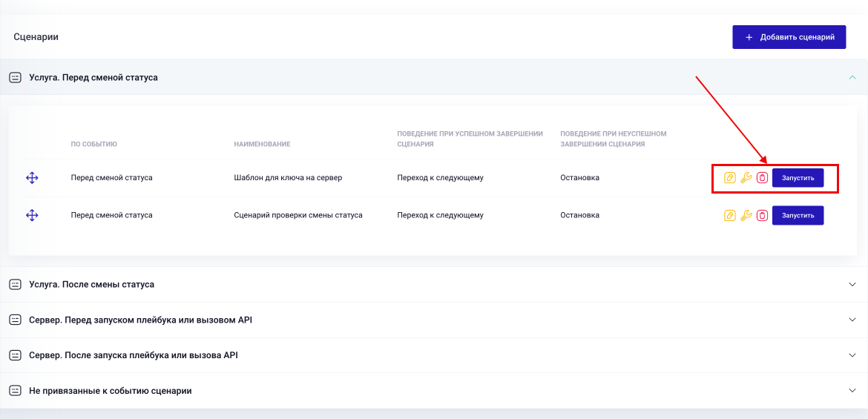
Task: Select the 'Услуга. После смены статуса' section title
Action: pyautogui.click(x=91, y=284)
